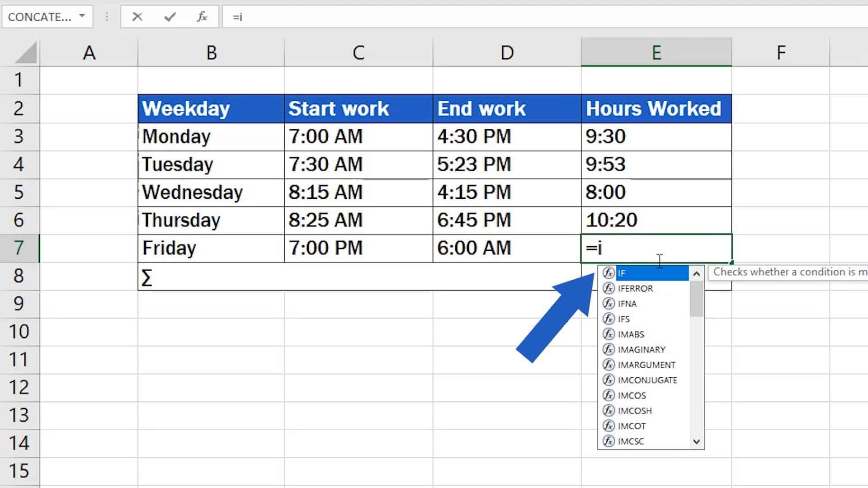Click the 6:45 PM end cell
Screen dimensions: 868x488
pos(507,220)
